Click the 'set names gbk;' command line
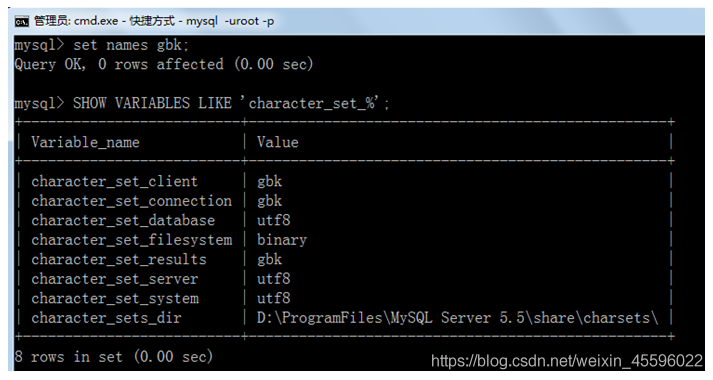Screen dimensions: 713x380 (101, 45)
